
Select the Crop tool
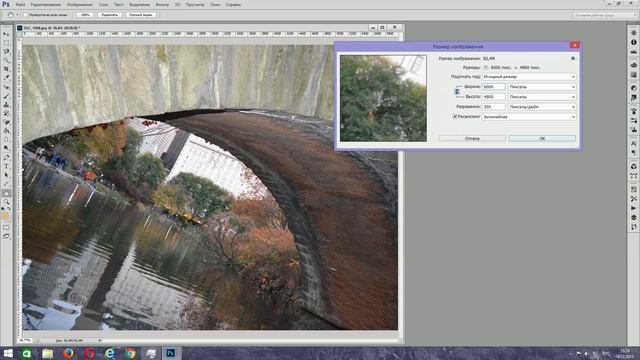[x=6, y=69]
